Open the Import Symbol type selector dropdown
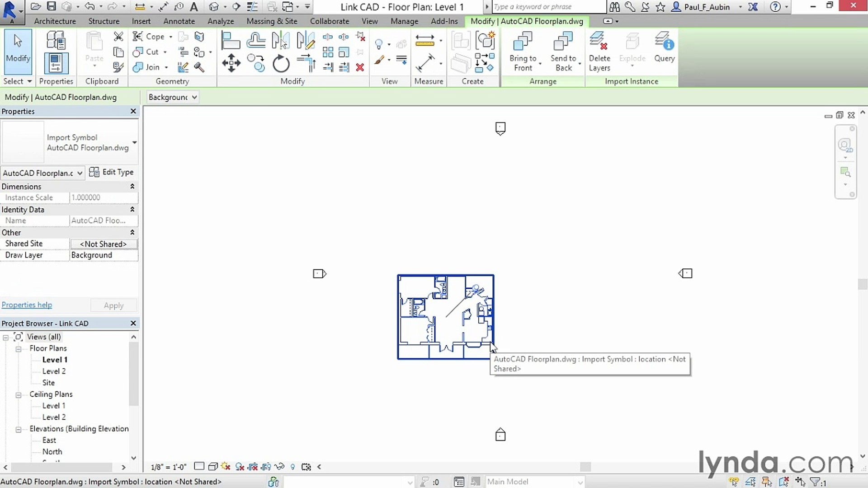Viewport: 868px width, 488px height. (x=134, y=142)
